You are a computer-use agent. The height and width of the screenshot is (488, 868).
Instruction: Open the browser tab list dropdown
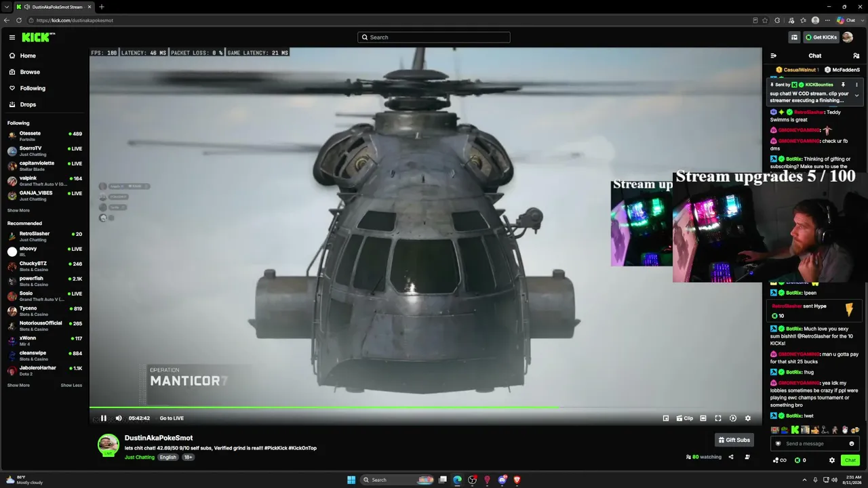click(6, 7)
